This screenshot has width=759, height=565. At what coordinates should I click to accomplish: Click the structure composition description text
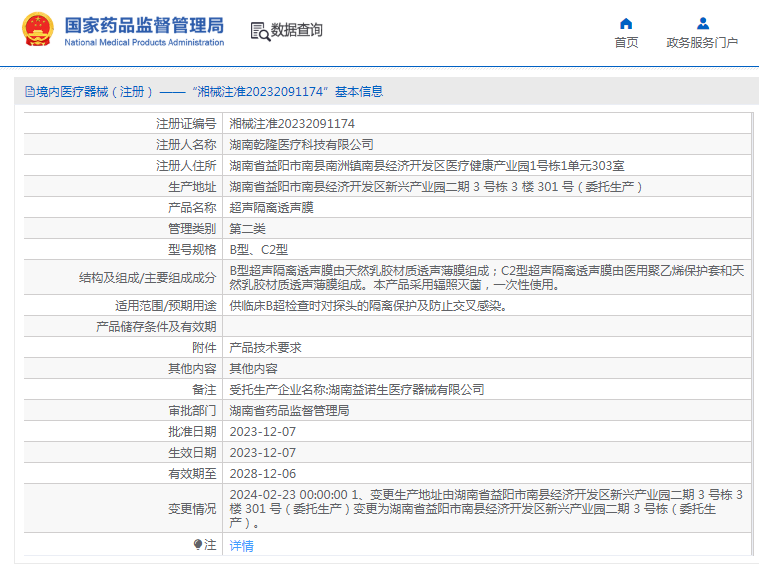click(x=486, y=277)
